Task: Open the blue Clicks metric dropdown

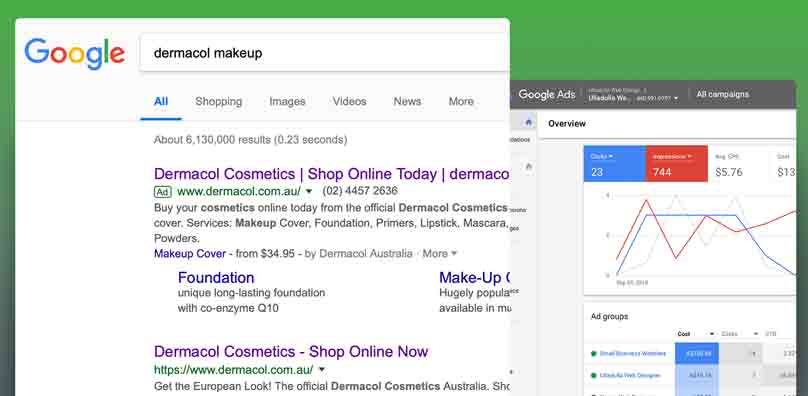Action: [601, 156]
